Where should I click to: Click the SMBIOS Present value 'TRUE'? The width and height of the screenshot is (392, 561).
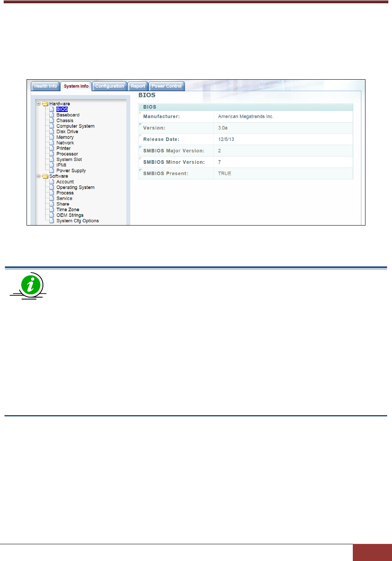coord(225,174)
